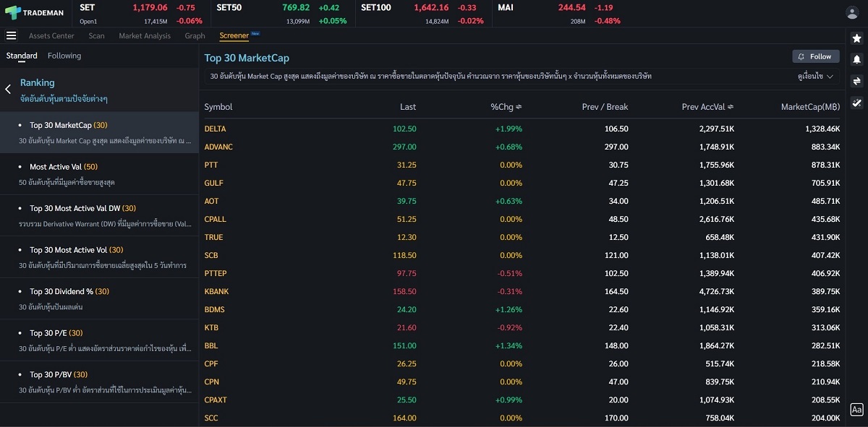Click the TRADEMAN logo

(x=35, y=12)
